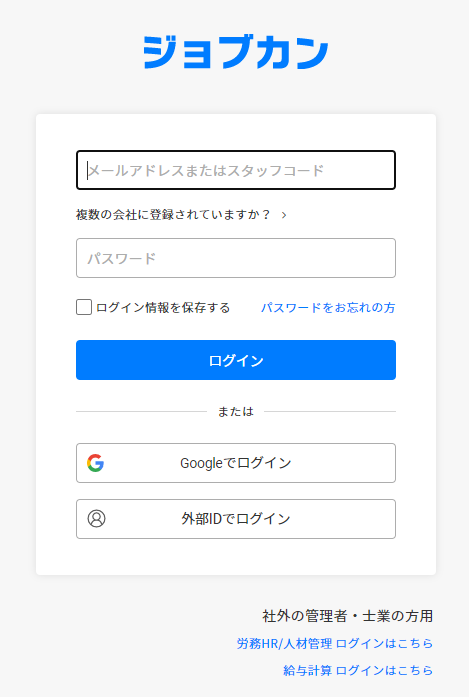
Task: Click the blinking cursor in the email field
Action: click(x=88, y=170)
